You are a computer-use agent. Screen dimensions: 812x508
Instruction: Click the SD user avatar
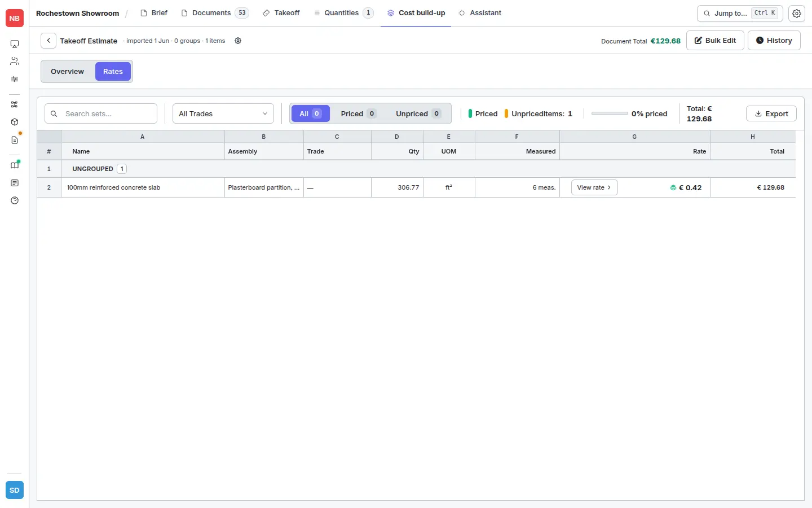[14, 490]
